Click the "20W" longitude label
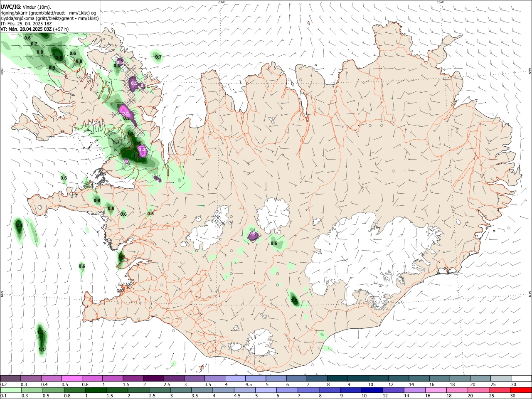This screenshot has height=399, width=532. pyautogui.click(x=221, y=2)
